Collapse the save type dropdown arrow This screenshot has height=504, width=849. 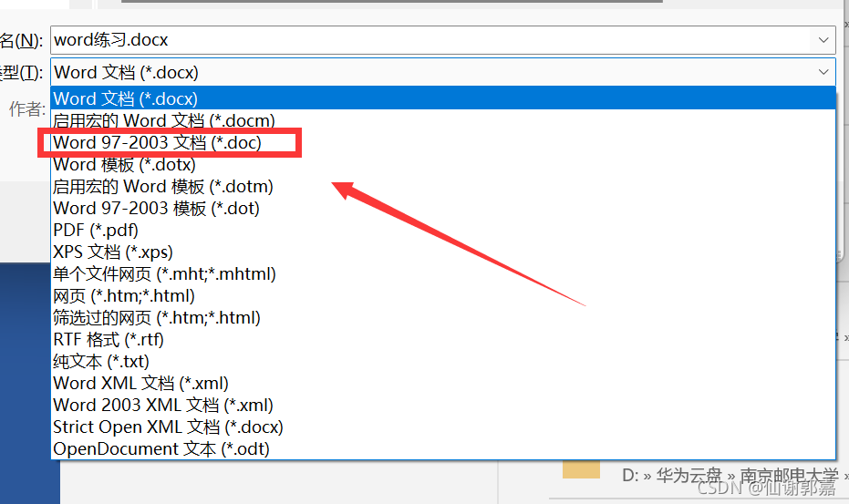tap(823, 72)
